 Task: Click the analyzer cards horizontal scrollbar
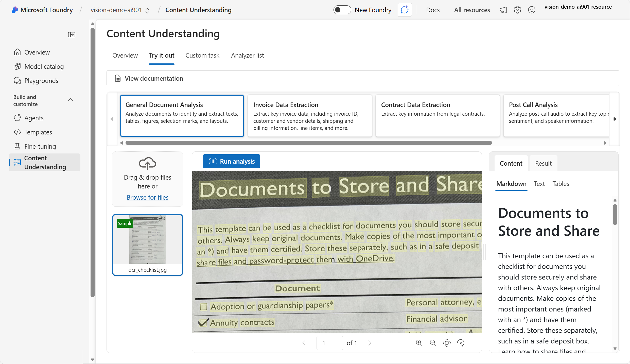click(x=308, y=143)
